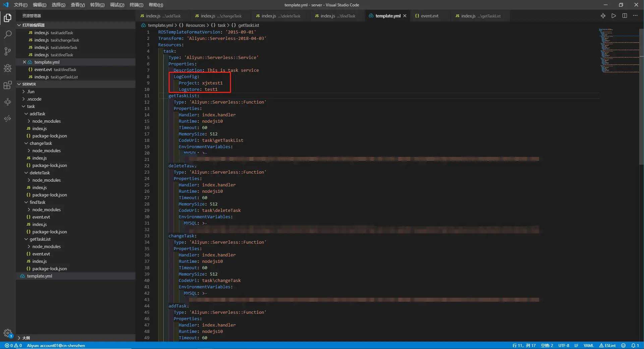Open the 调试(D) menu
The width and height of the screenshot is (644, 349).
[x=117, y=5]
